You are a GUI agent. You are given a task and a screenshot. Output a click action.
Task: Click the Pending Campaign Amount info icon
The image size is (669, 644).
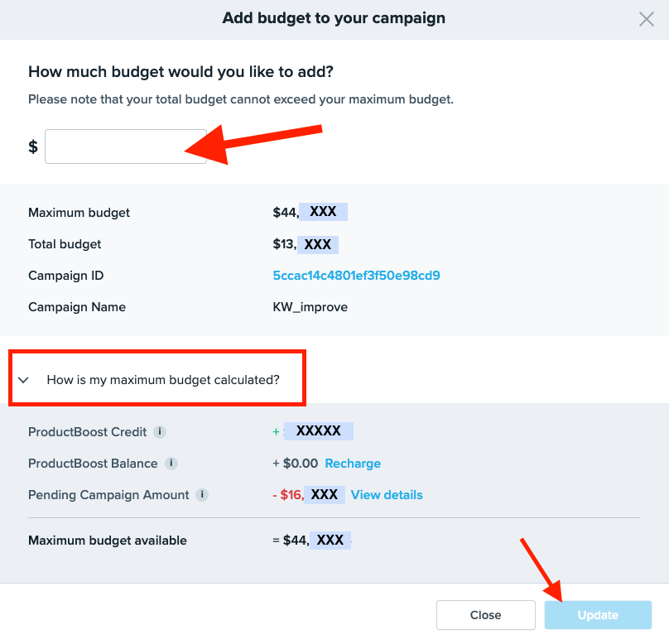point(202,495)
